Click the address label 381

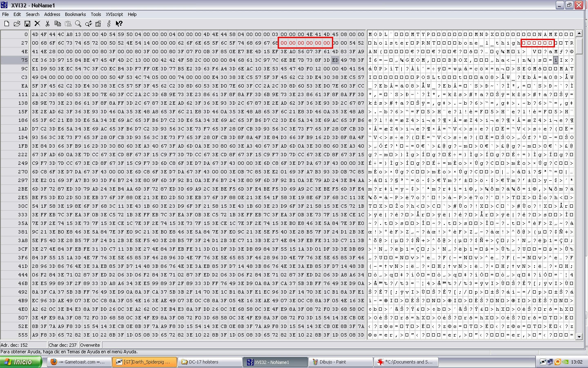click(23, 232)
